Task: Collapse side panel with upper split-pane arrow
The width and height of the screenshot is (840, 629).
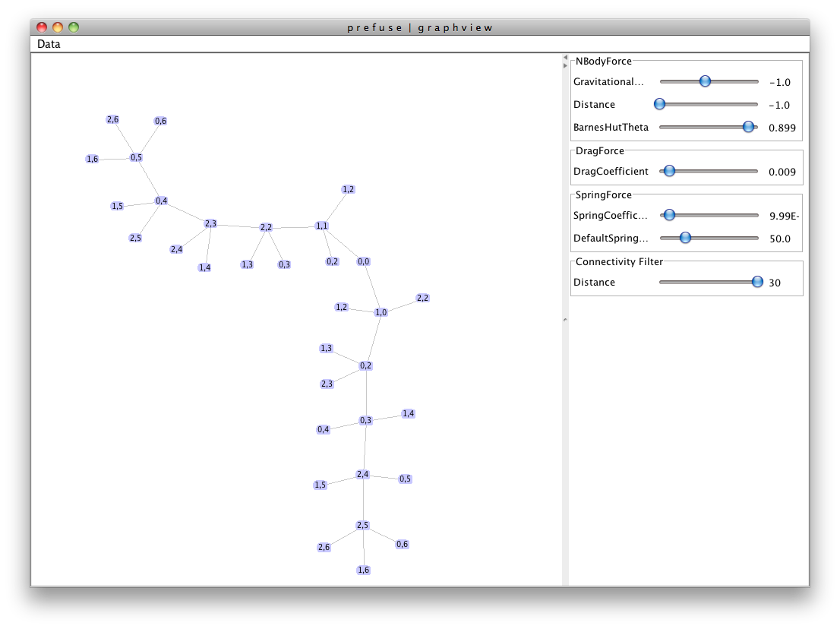Action: [565, 58]
